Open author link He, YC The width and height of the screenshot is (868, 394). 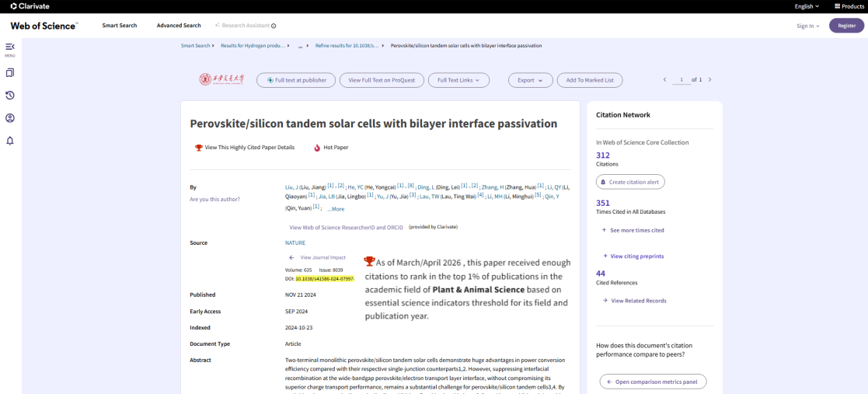(355, 187)
